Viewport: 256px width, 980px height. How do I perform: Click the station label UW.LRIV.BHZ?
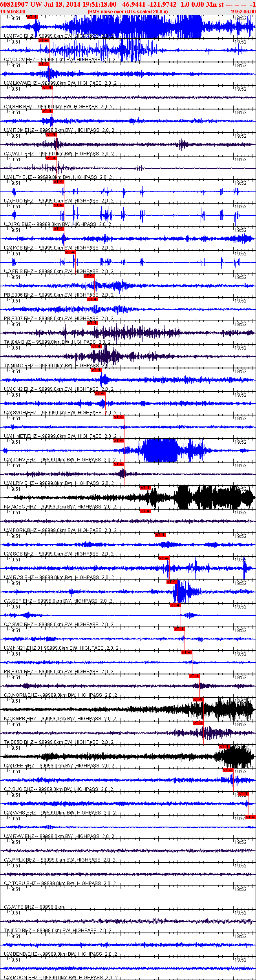coord(19,483)
